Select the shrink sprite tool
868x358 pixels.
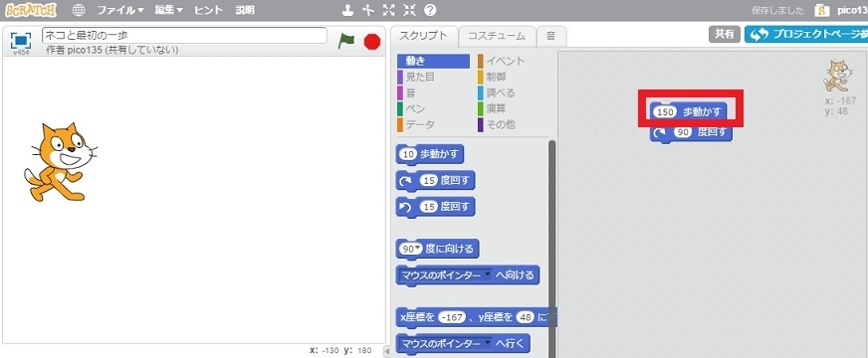(409, 10)
